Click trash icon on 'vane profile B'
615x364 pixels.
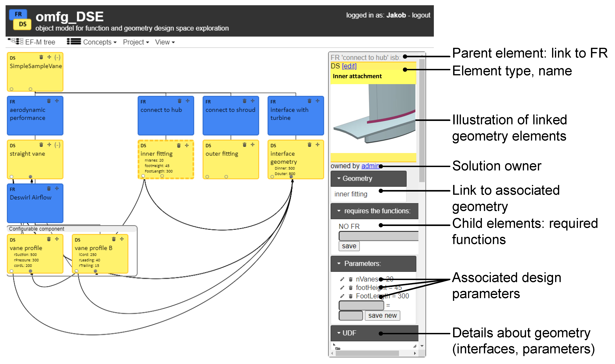pyautogui.click(x=114, y=239)
